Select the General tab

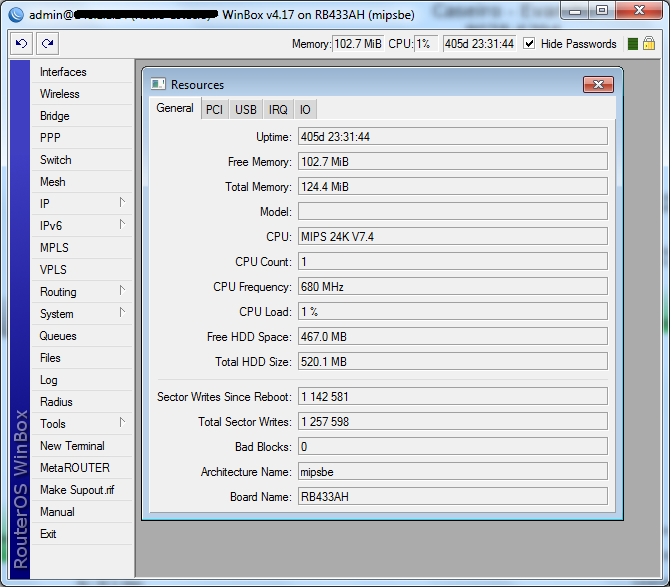(x=175, y=108)
